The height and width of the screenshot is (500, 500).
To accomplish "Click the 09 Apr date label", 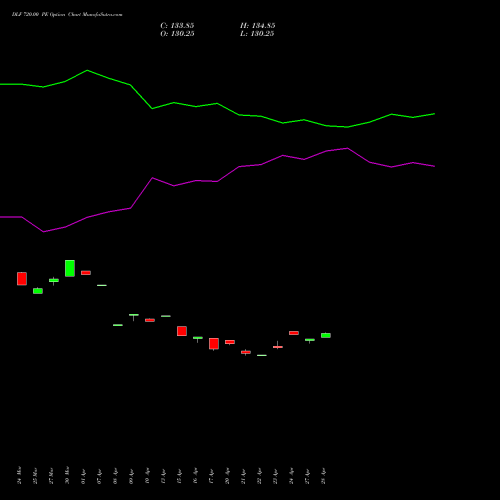I will 131,476.
